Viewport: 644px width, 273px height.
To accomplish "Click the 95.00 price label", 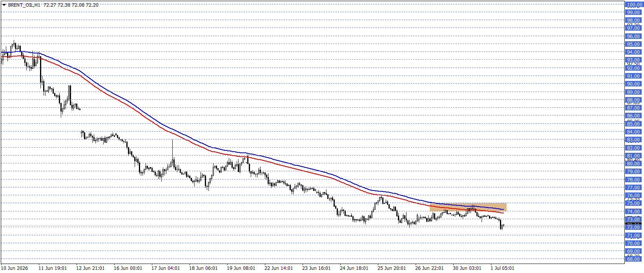I will pos(633,44).
